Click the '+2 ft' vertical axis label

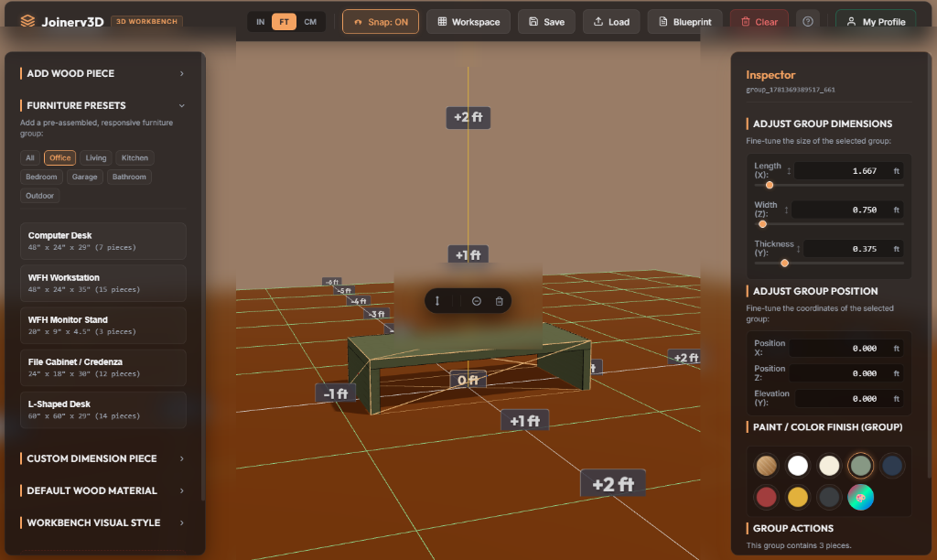pyautogui.click(x=468, y=117)
